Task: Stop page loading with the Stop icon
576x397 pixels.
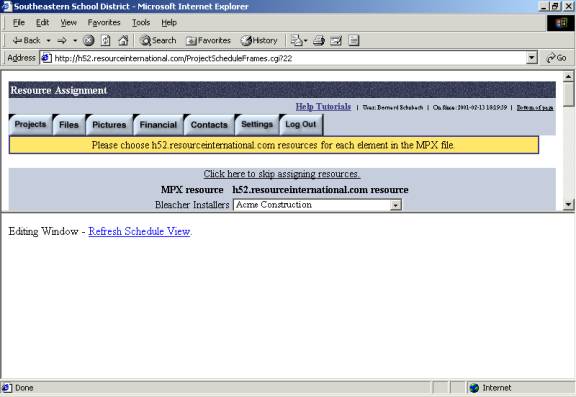Action: click(x=89, y=40)
